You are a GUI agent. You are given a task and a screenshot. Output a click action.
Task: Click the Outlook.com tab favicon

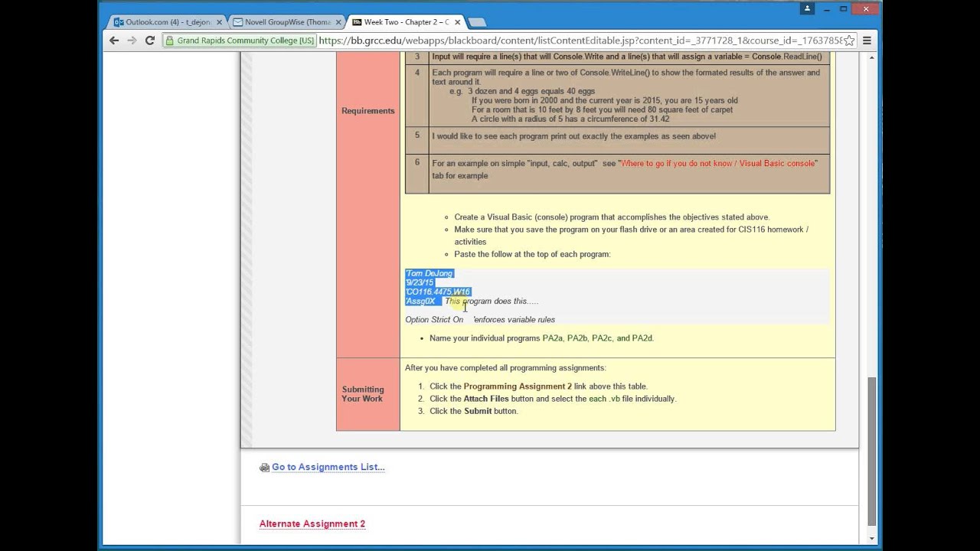coord(119,22)
